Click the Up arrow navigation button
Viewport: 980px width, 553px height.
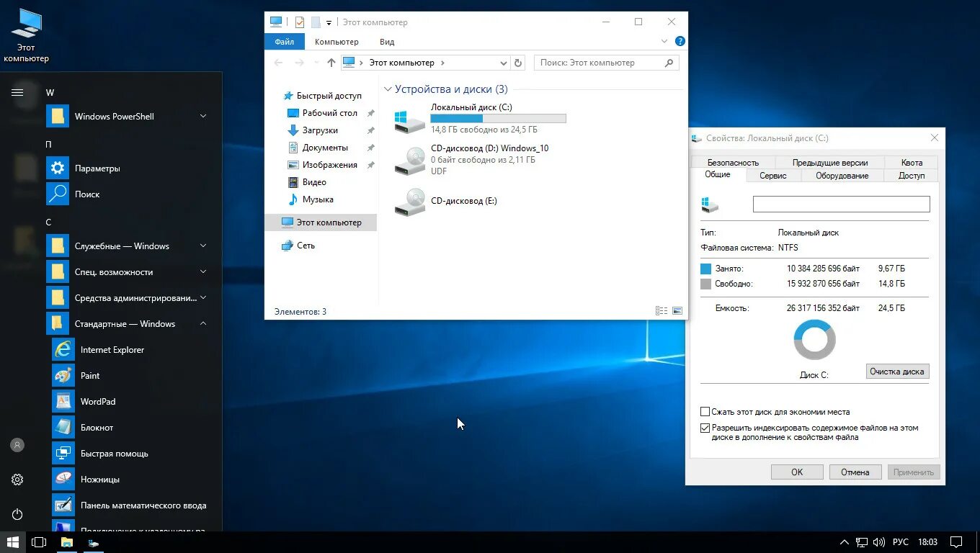click(331, 63)
